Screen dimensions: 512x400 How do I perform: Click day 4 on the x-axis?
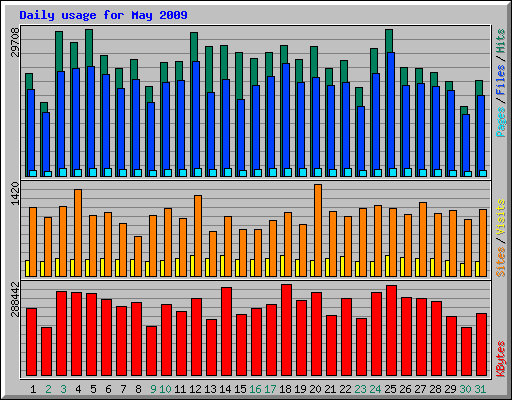click(78, 389)
